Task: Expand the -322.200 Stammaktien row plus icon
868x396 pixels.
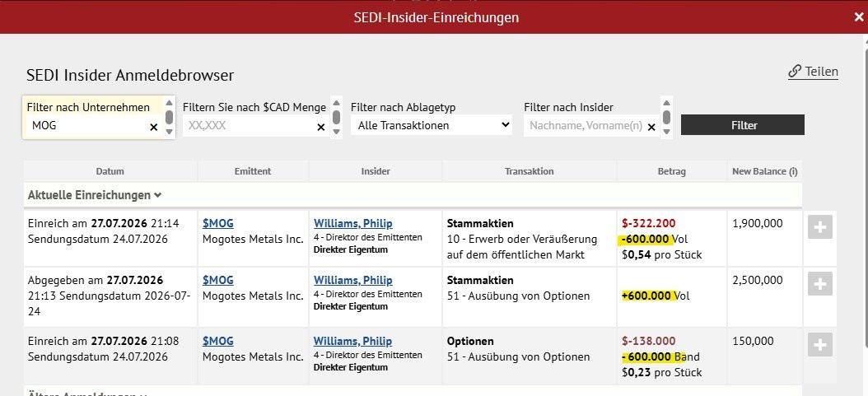Action: point(820,226)
